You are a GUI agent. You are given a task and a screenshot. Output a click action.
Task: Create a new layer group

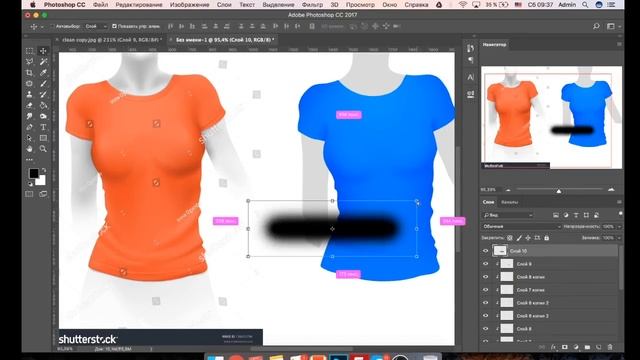click(587, 347)
